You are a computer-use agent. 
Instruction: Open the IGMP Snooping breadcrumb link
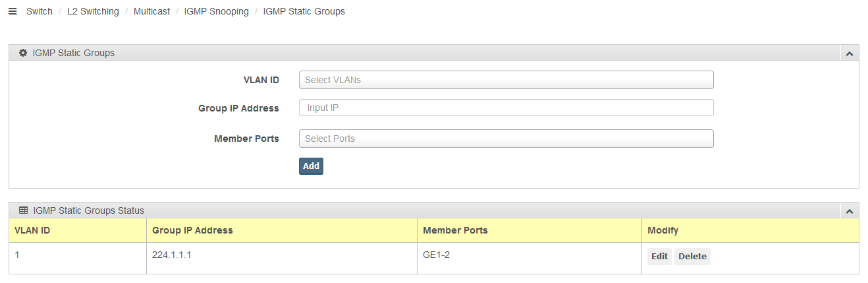click(x=216, y=12)
